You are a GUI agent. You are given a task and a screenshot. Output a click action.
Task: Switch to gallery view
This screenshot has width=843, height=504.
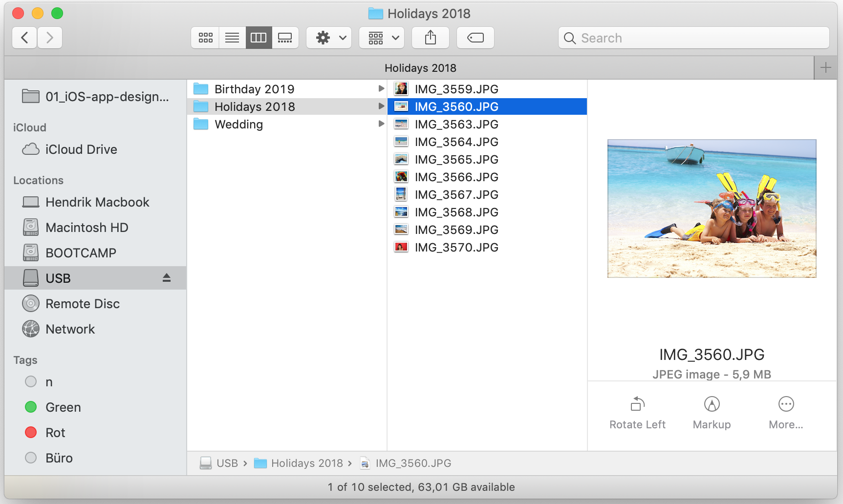(285, 38)
